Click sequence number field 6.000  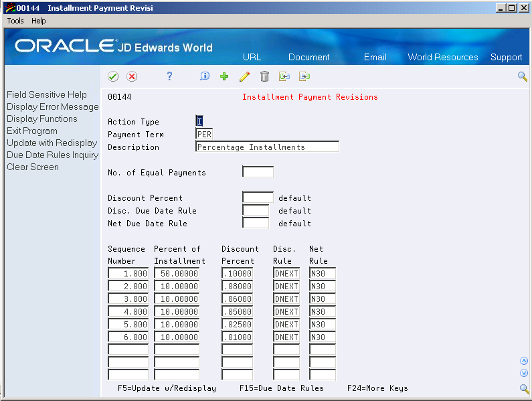tap(128, 337)
